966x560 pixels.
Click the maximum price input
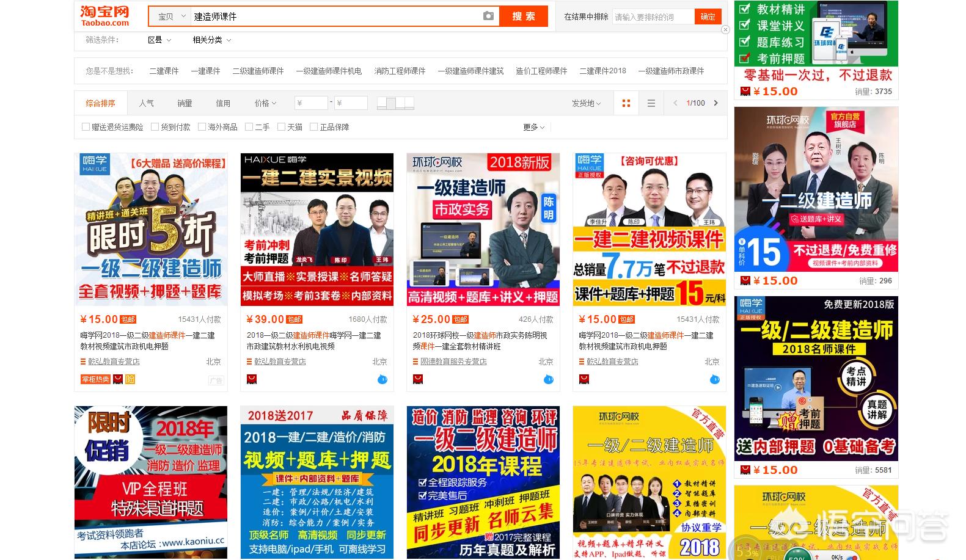pos(351,103)
